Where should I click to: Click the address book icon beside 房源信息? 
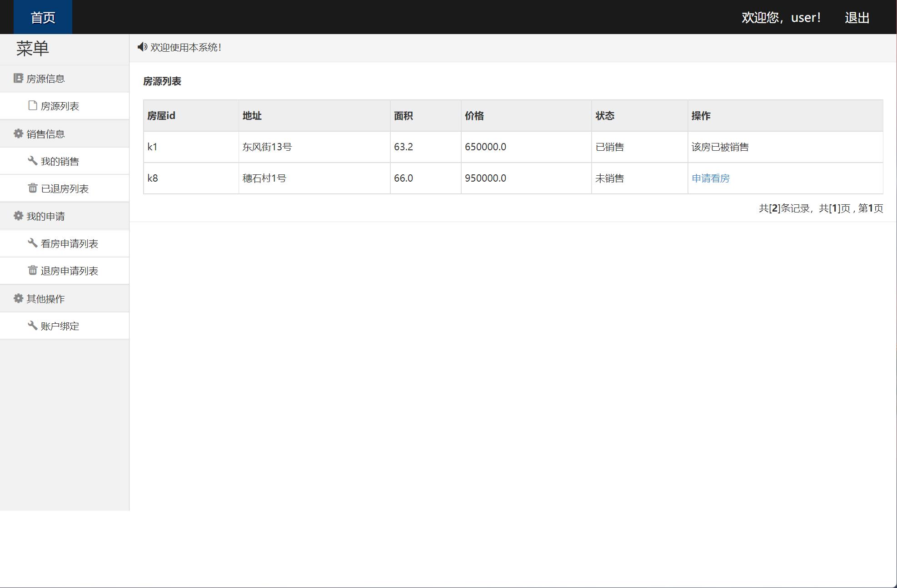pos(18,79)
